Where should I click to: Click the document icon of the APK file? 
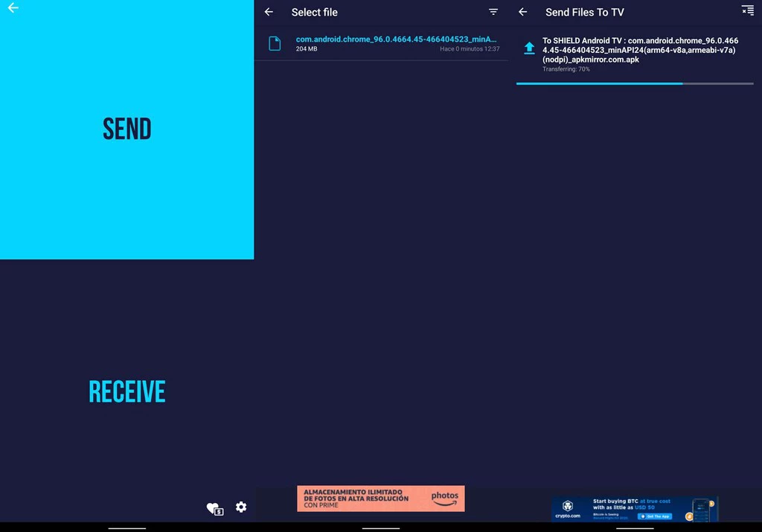pos(275,43)
